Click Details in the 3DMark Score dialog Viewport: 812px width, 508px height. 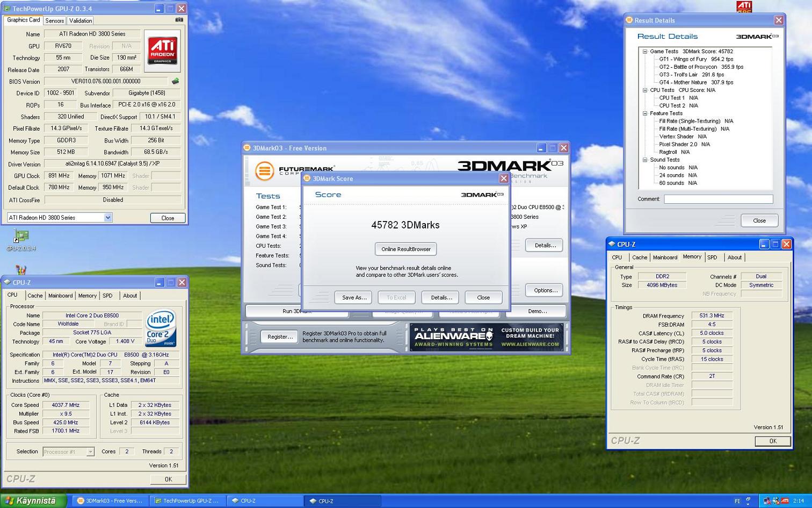[x=441, y=297]
